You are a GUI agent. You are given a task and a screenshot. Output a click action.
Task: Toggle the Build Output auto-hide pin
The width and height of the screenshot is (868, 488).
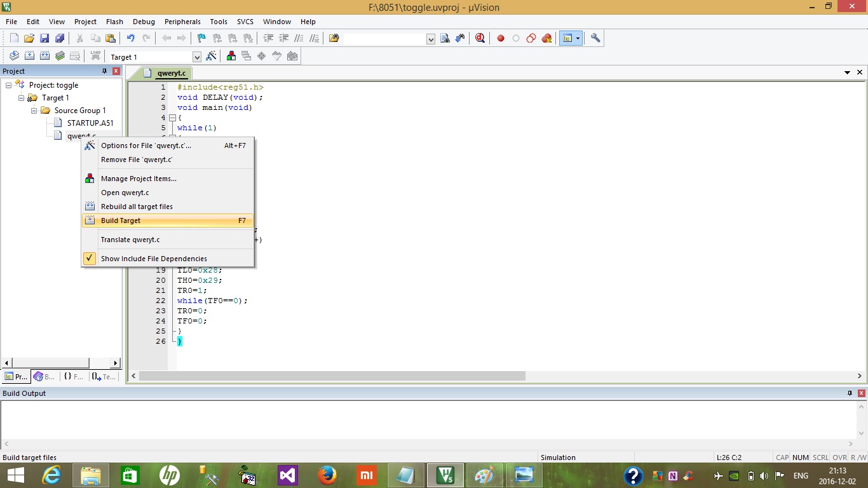tap(850, 393)
